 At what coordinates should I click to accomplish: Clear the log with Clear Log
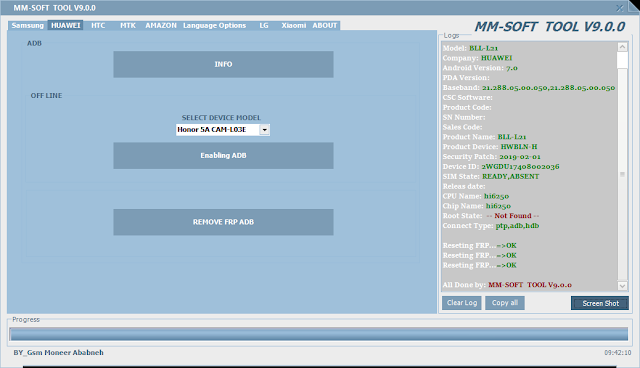pyautogui.click(x=462, y=303)
